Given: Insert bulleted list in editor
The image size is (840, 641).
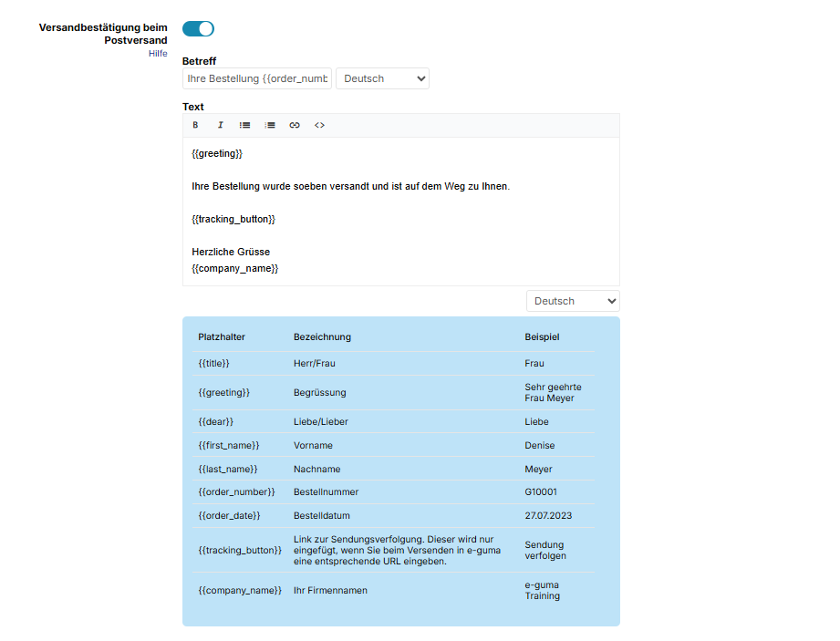Looking at the screenshot, I should [244, 125].
